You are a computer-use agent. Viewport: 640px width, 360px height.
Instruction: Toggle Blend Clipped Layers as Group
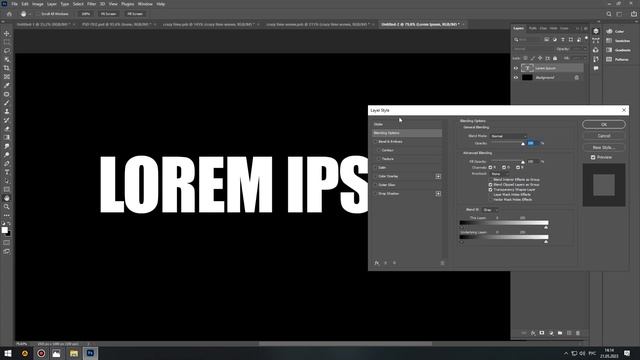pos(490,184)
